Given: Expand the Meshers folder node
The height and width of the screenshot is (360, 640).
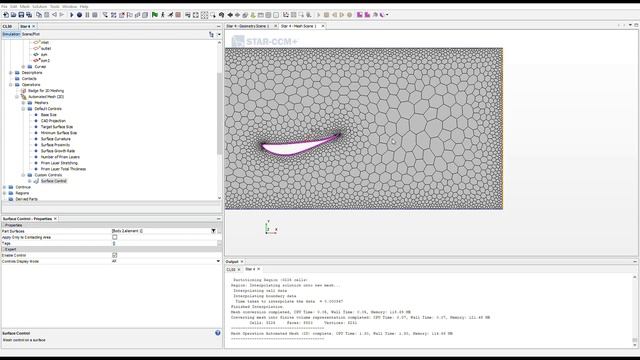Looking at the screenshot, I should point(23,103).
